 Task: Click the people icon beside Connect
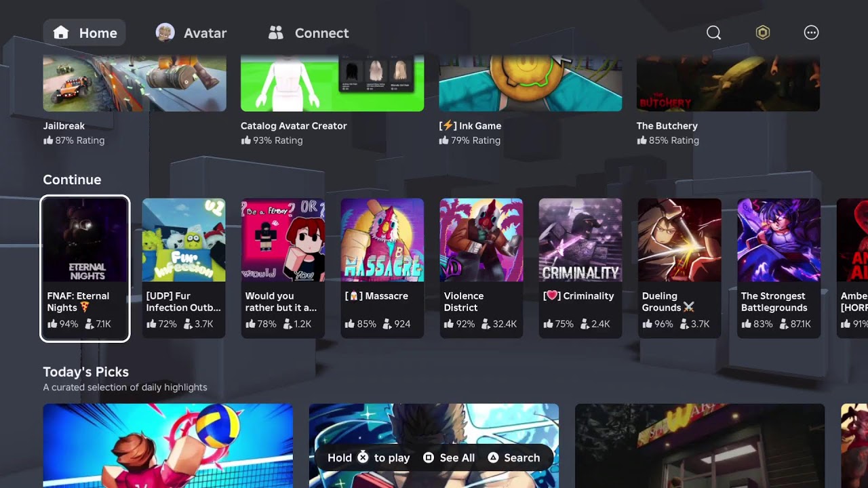point(275,33)
